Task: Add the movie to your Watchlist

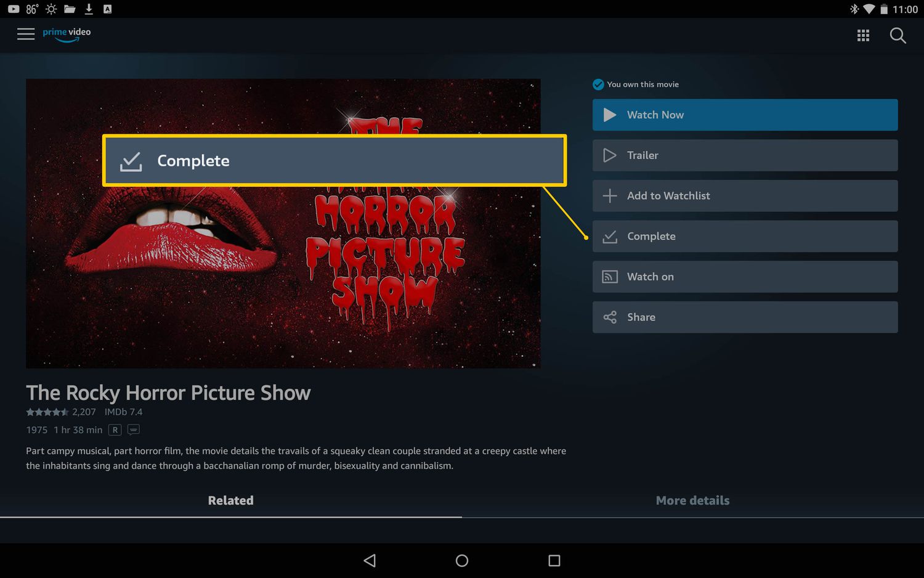Action: [x=744, y=195]
